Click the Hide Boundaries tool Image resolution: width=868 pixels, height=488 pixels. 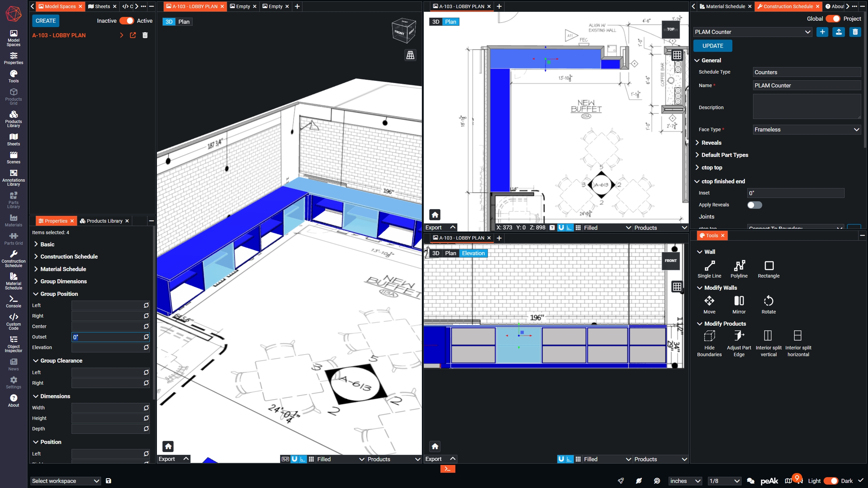(x=709, y=343)
